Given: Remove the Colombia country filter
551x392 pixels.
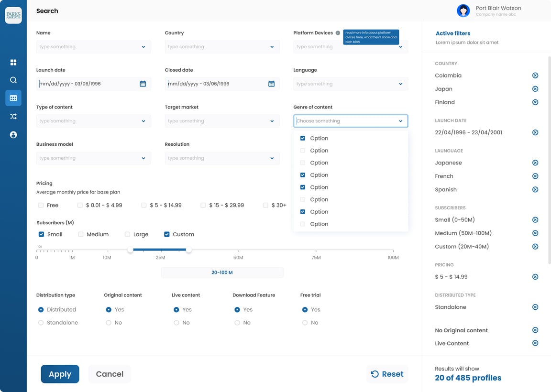Looking at the screenshot, I should click(535, 76).
